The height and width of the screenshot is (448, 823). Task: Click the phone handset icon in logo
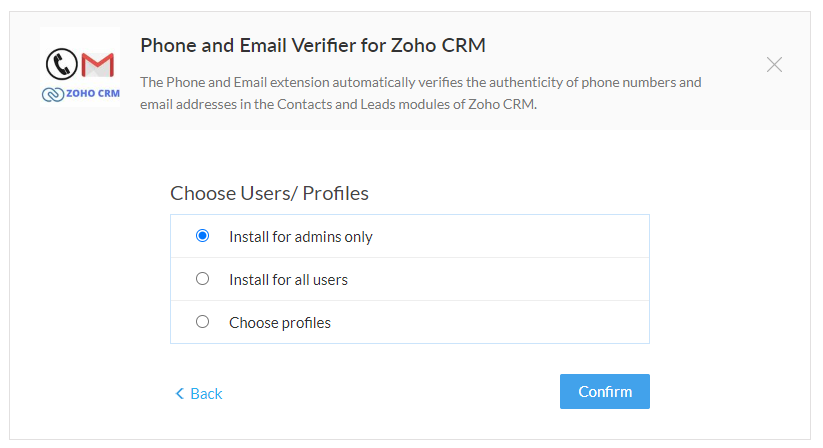tap(62, 64)
